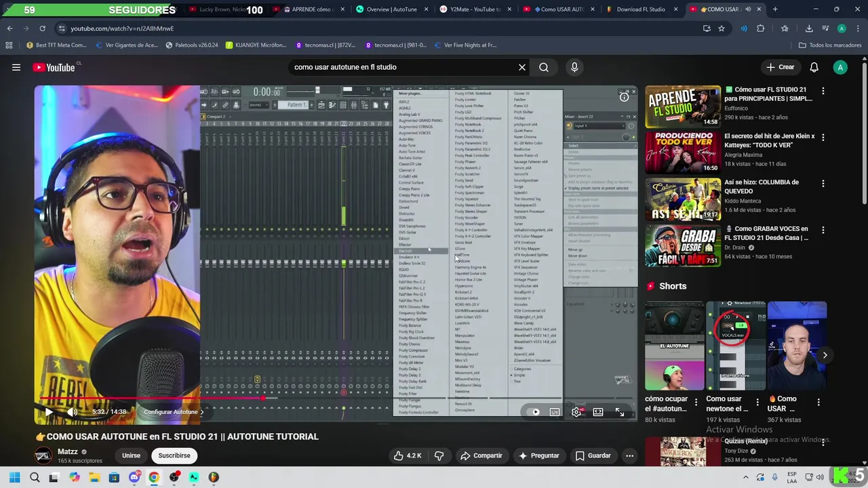The width and height of the screenshot is (868, 488).
Task: Open Paletools v26.0.24 bookmark
Action: [191, 45]
